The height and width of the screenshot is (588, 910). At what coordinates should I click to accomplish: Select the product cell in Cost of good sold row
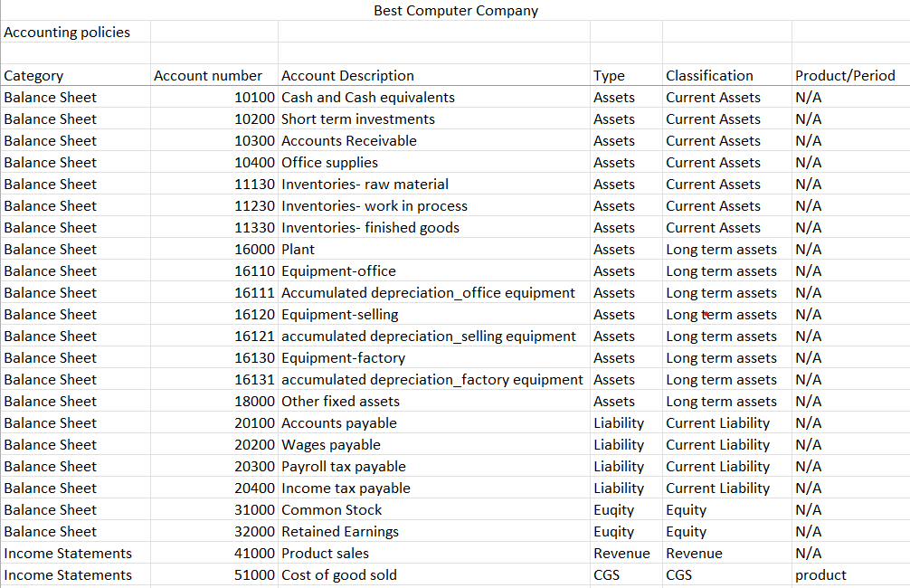tap(850, 575)
